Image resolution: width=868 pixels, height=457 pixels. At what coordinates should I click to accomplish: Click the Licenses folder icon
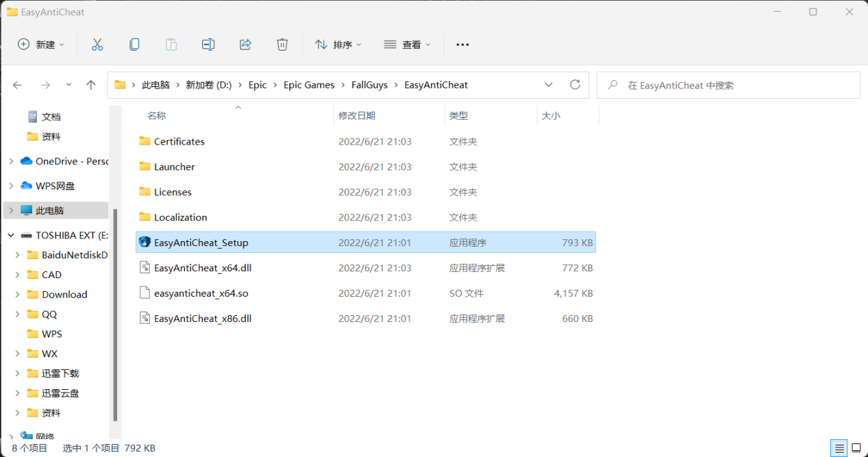coord(145,192)
